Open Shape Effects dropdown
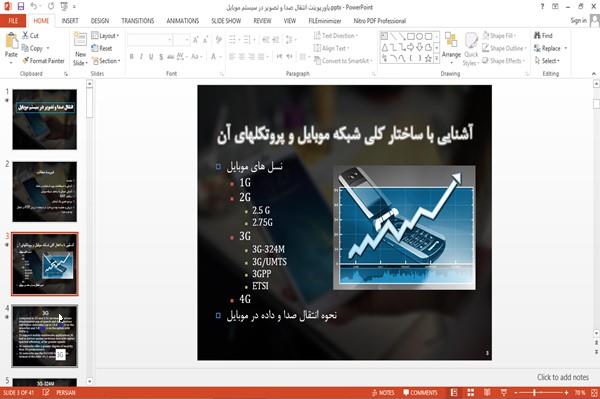Screen dimensions: 600x399 tap(503, 61)
